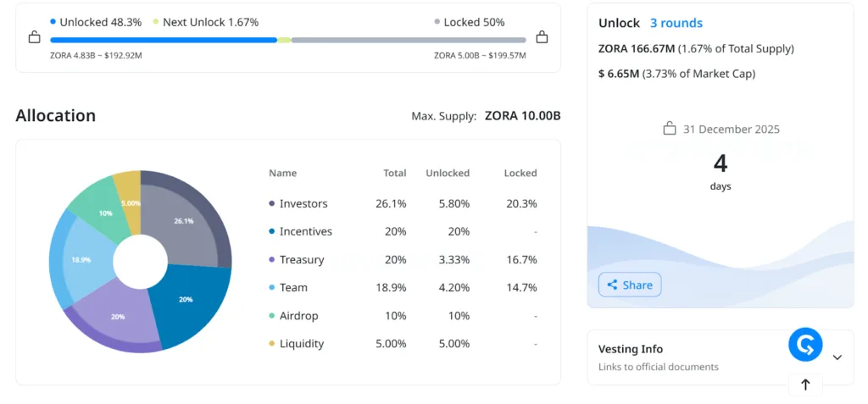Click the Investors legend dot

[272, 203]
